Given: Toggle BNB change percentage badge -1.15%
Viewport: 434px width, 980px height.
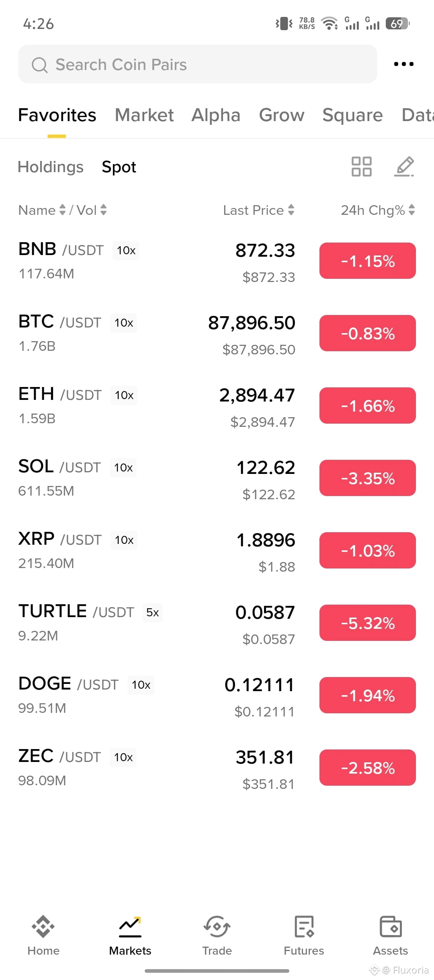Looking at the screenshot, I should (x=368, y=261).
